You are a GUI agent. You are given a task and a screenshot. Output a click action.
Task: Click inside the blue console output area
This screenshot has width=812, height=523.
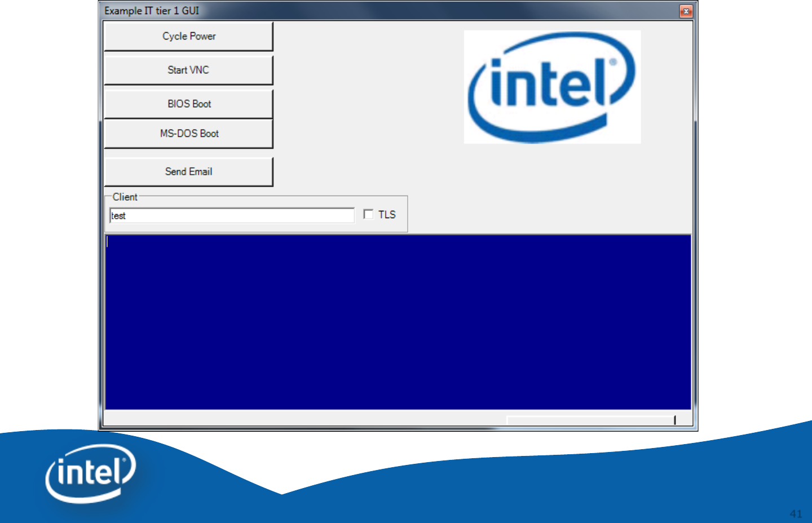point(398,322)
